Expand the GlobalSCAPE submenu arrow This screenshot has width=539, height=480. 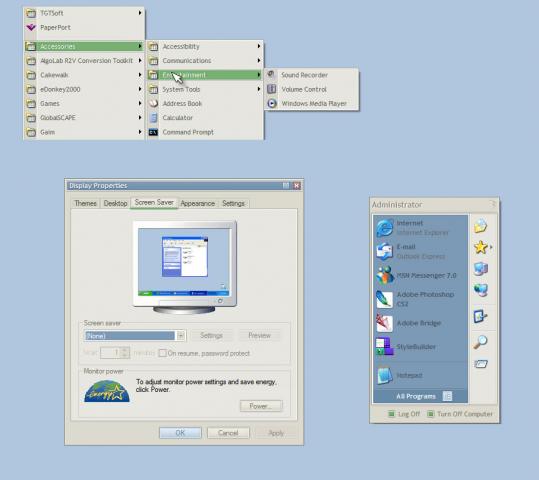pos(140,117)
